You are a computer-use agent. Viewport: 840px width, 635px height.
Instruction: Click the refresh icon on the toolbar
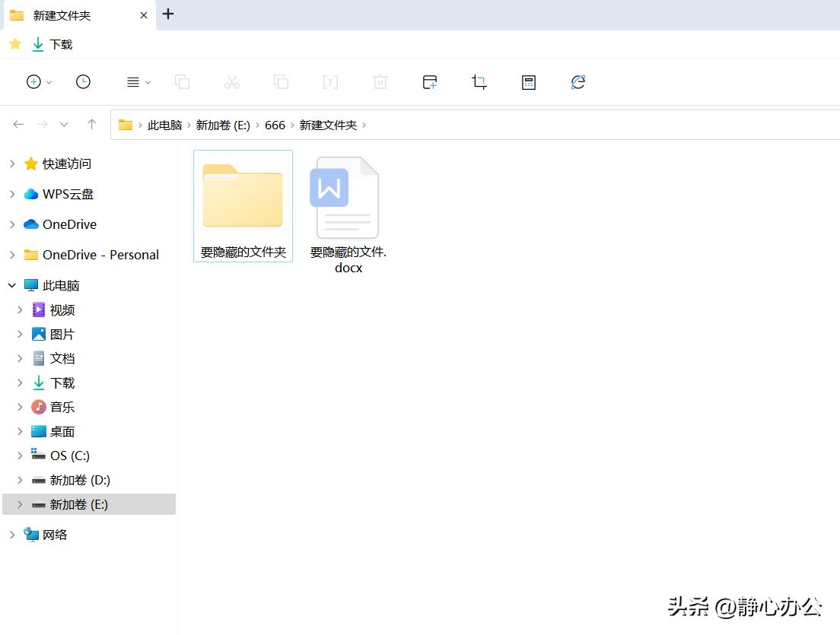tap(577, 82)
